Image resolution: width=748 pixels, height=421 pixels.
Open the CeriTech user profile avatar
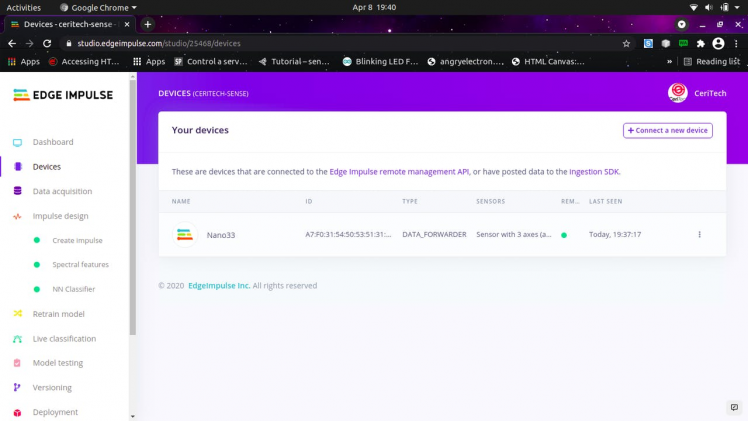(677, 92)
